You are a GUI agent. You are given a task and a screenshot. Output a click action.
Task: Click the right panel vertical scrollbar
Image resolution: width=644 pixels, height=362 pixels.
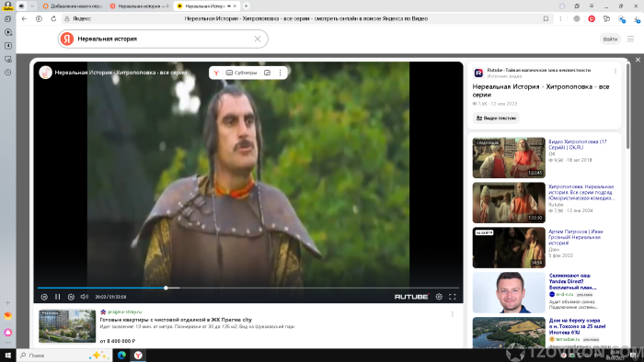(627, 107)
